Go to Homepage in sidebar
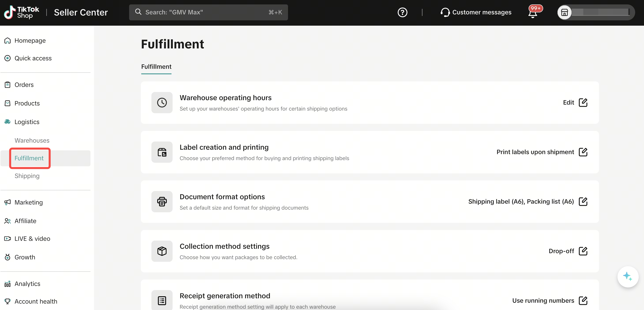 click(30, 40)
